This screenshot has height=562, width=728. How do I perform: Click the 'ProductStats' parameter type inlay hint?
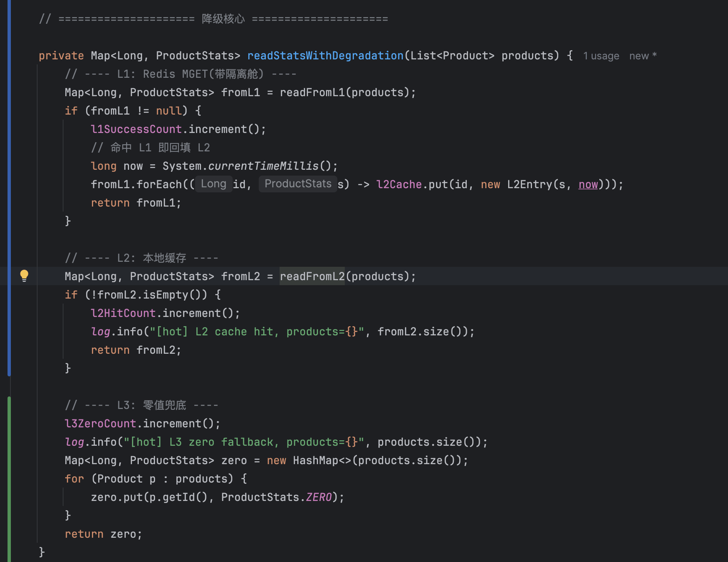click(x=298, y=184)
